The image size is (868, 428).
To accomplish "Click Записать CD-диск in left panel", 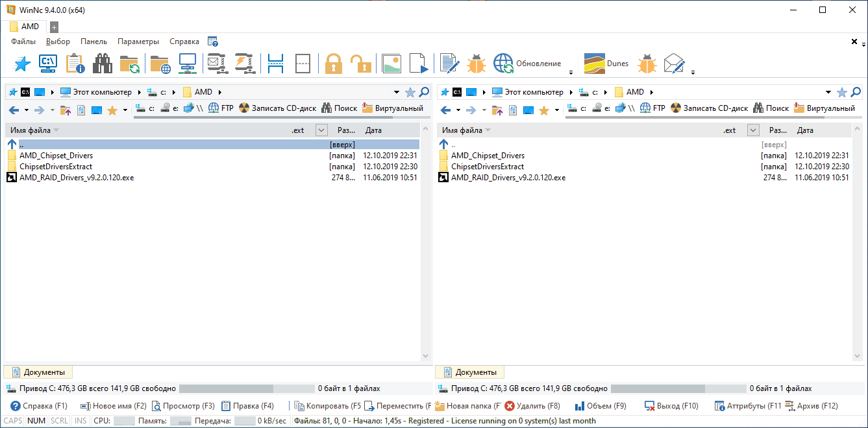I will point(278,109).
